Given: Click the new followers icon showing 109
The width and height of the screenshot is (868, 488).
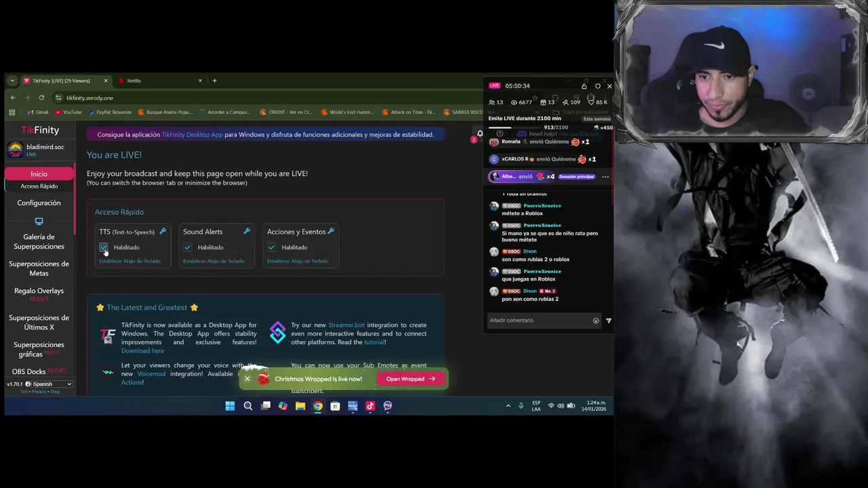Looking at the screenshot, I should pos(565,102).
